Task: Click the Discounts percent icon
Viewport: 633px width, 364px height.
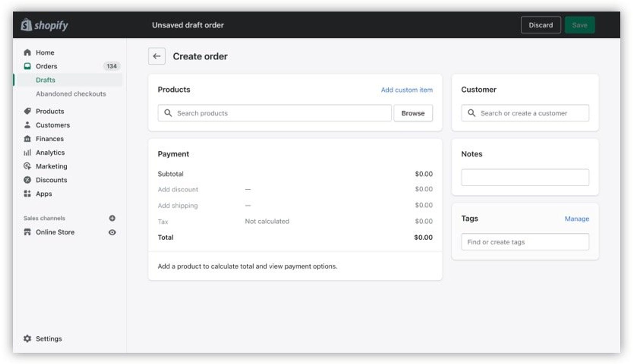Action: pyautogui.click(x=28, y=180)
